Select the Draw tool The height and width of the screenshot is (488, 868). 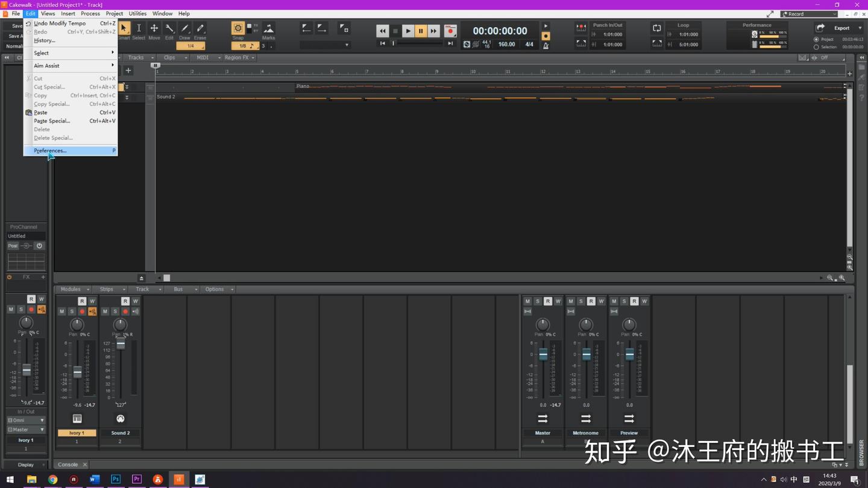[184, 28]
